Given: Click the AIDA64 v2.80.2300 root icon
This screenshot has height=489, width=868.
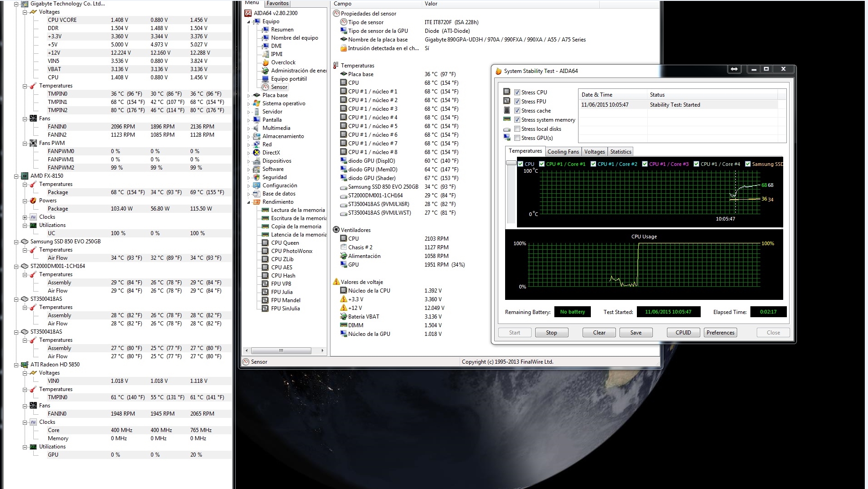Looking at the screenshot, I should click(x=248, y=13).
